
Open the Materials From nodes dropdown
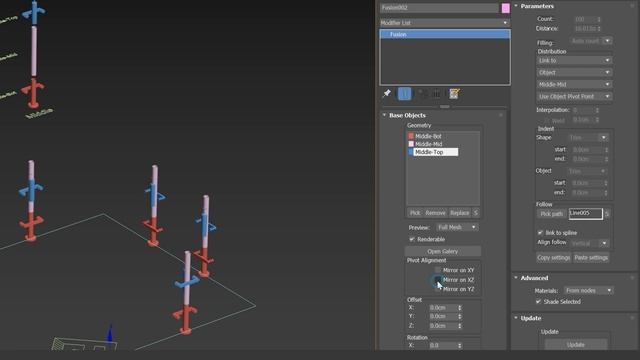[x=589, y=290]
